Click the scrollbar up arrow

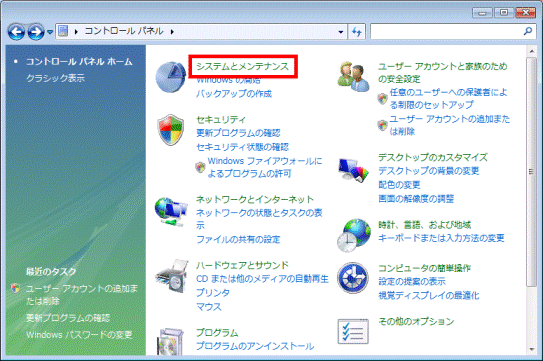pos(532,52)
